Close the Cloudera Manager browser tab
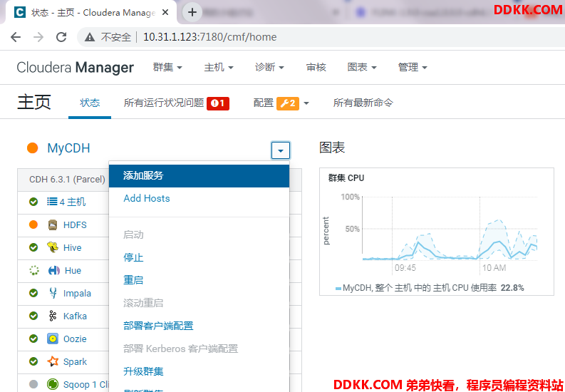 click(165, 13)
